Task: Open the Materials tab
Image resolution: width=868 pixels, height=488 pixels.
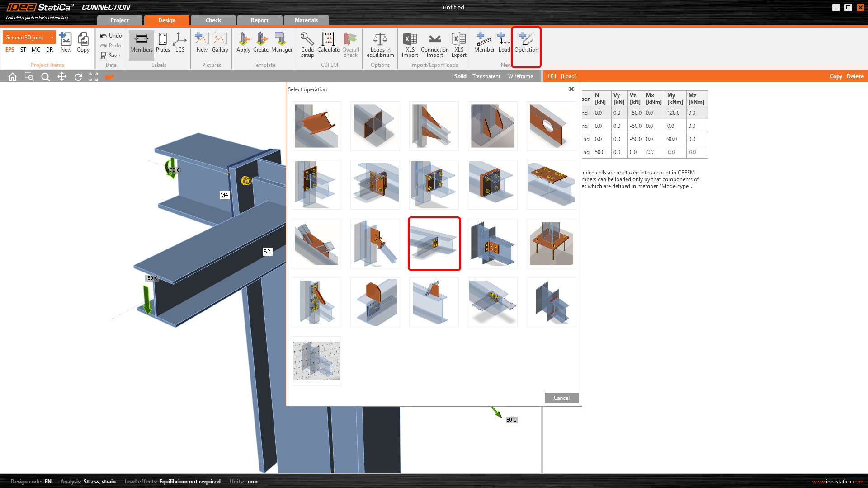Action: pyautogui.click(x=306, y=20)
